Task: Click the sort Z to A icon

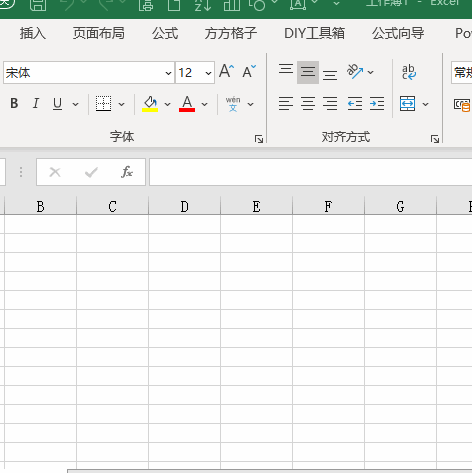Action: pos(203,5)
